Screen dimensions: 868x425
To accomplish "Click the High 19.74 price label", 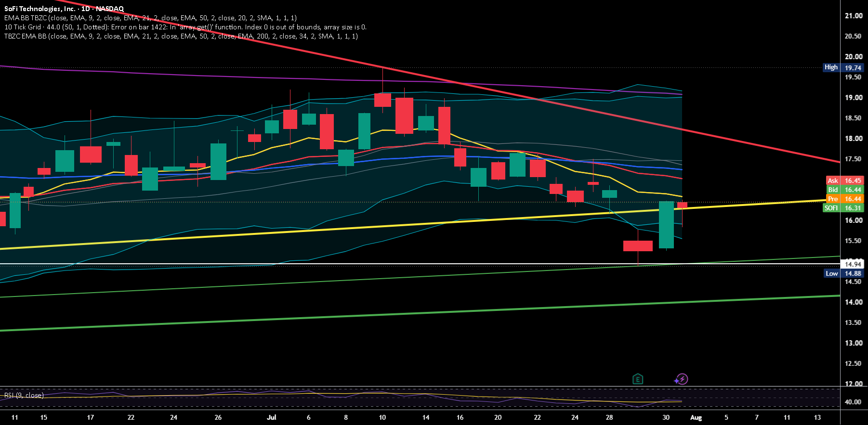I will point(844,67).
